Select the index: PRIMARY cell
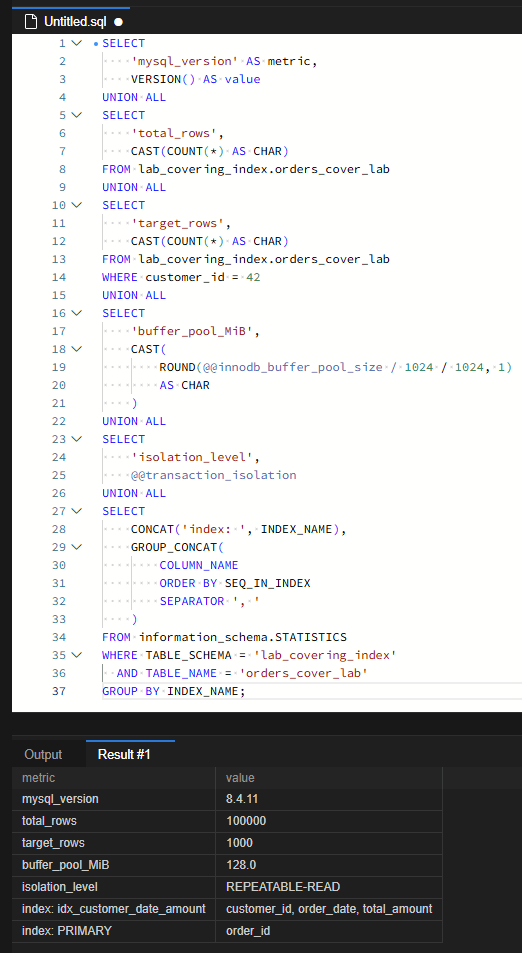522x953 pixels. pyautogui.click(x=114, y=931)
